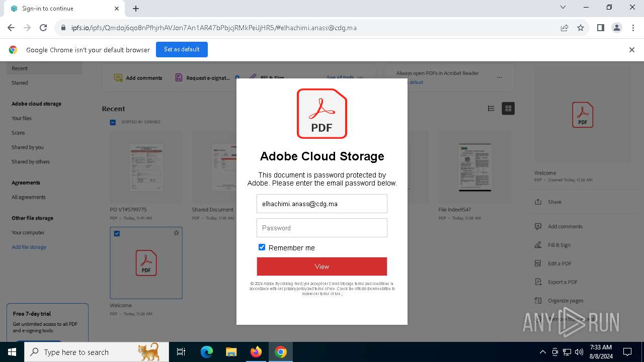The height and width of the screenshot is (362, 644).
Task: Click Fill & Sign in the right panel
Action: click(559, 245)
